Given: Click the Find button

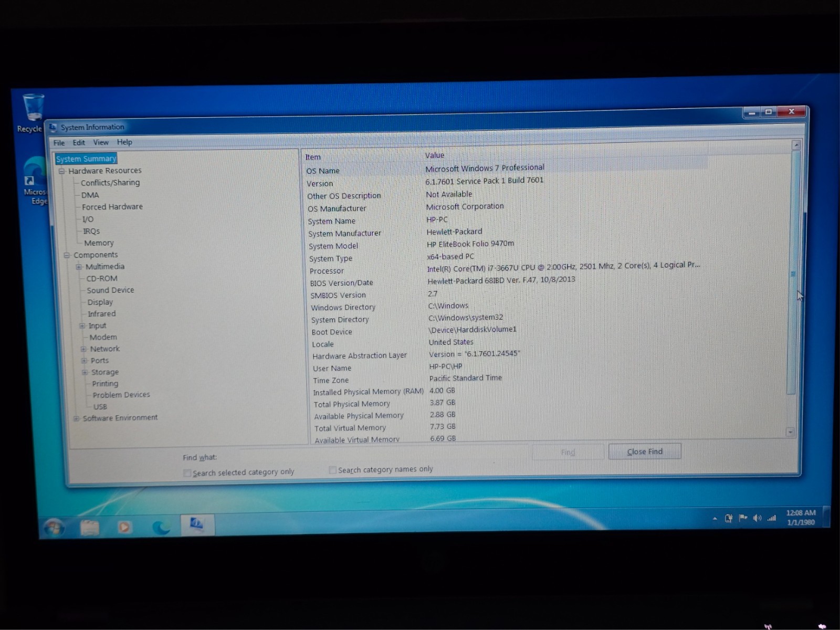Looking at the screenshot, I should pyautogui.click(x=568, y=452).
